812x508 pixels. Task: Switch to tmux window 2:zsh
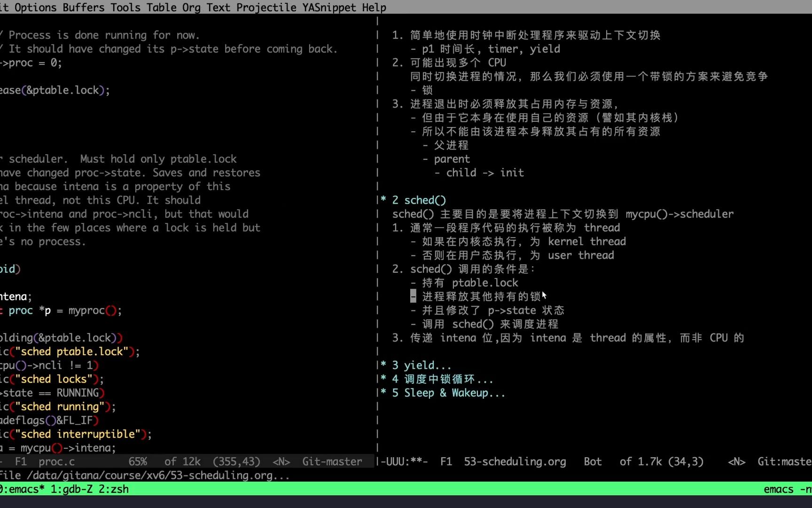[113, 489]
